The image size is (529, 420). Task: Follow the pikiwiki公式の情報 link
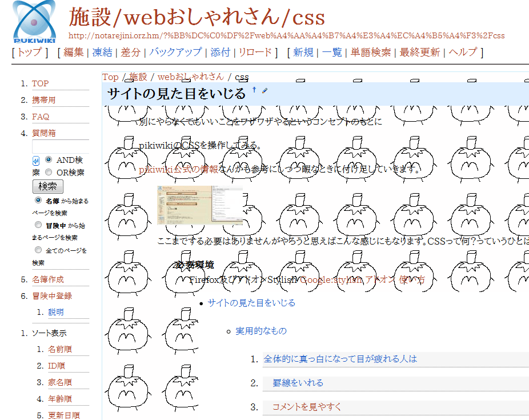tap(178, 169)
